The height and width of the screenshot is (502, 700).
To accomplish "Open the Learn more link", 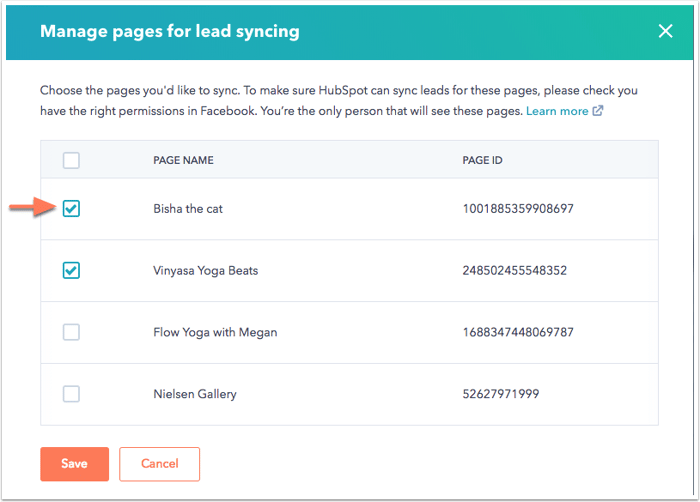I will pos(557,111).
